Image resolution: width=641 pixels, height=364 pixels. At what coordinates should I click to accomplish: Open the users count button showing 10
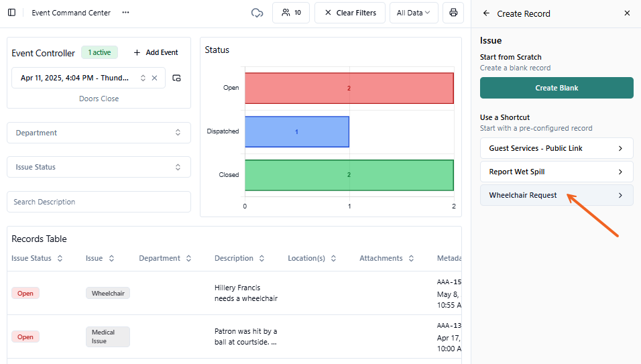point(291,13)
